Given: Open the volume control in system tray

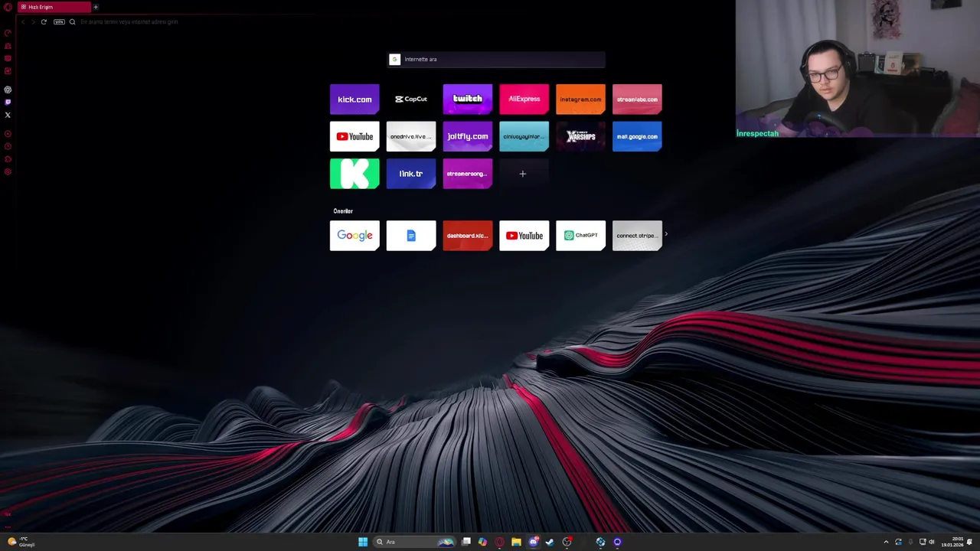Looking at the screenshot, I should [x=932, y=542].
